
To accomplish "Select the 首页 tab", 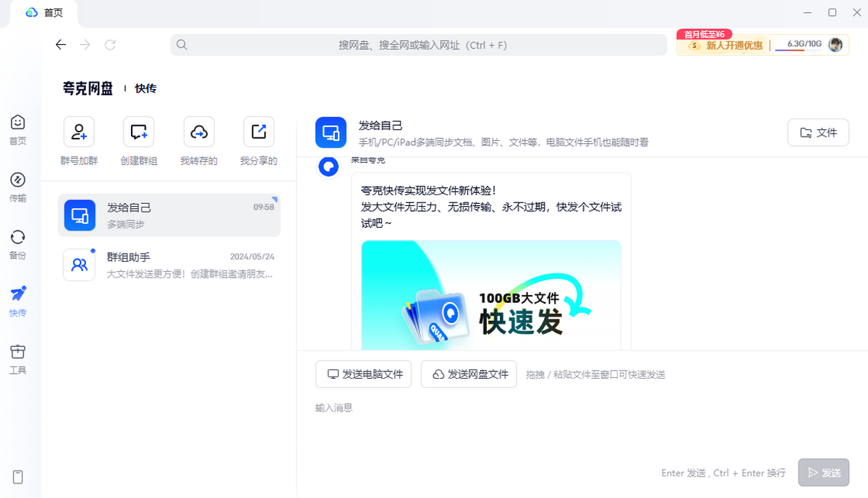I will 45,14.
